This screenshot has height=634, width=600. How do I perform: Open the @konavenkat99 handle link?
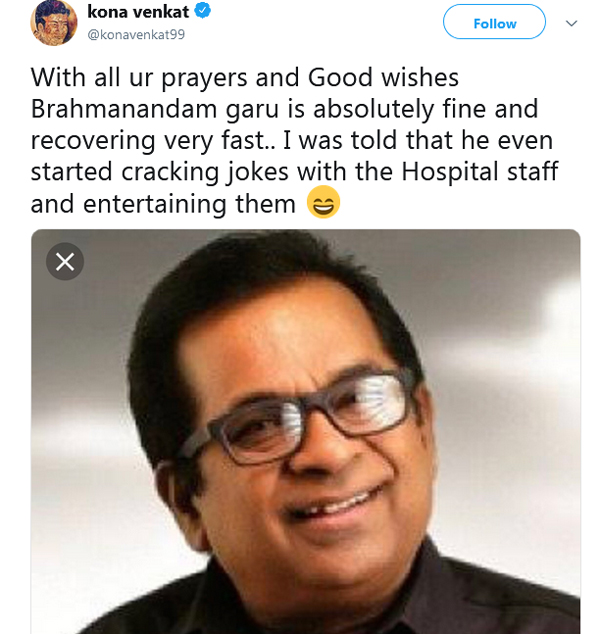pos(136,34)
